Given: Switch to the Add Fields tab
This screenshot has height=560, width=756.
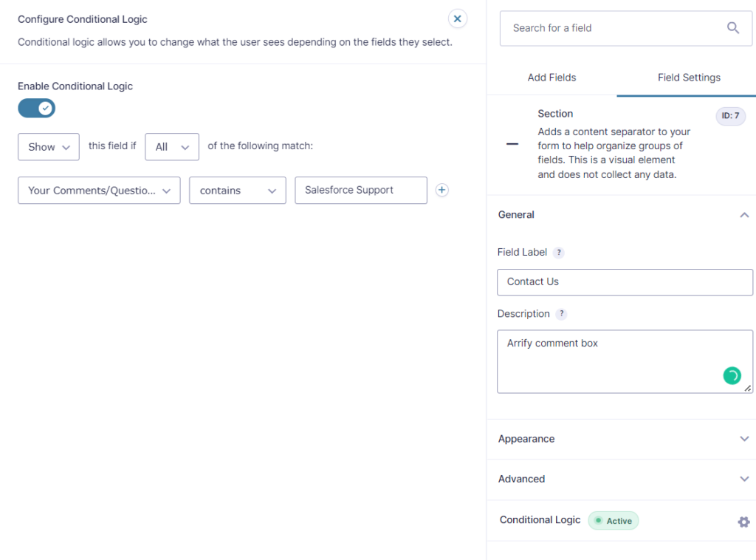Looking at the screenshot, I should pyautogui.click(x=551, y=78).
